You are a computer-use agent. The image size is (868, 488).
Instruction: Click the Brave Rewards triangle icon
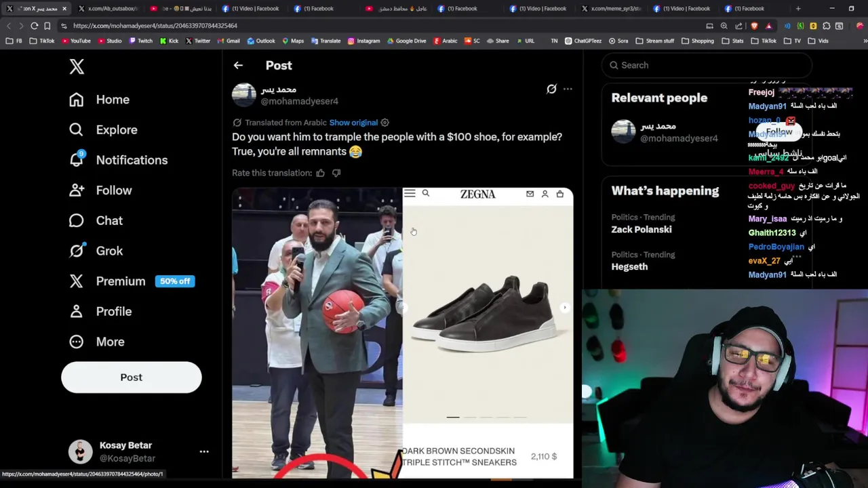point(768,26)
